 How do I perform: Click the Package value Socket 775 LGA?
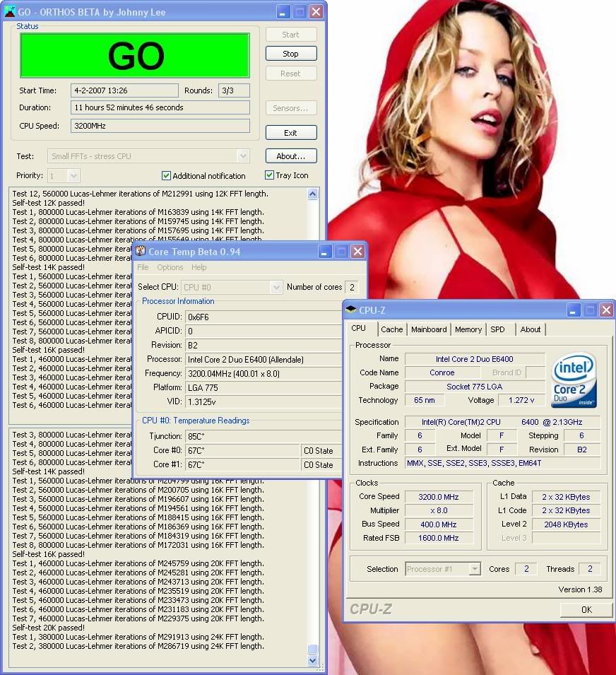475,387
